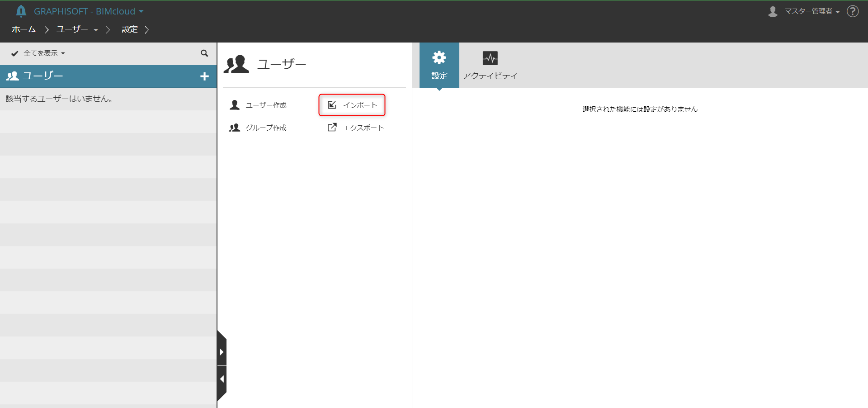This screenshot has height=408, width=868.
Task: Click the export arrow icon
Action: coord(332,128)
